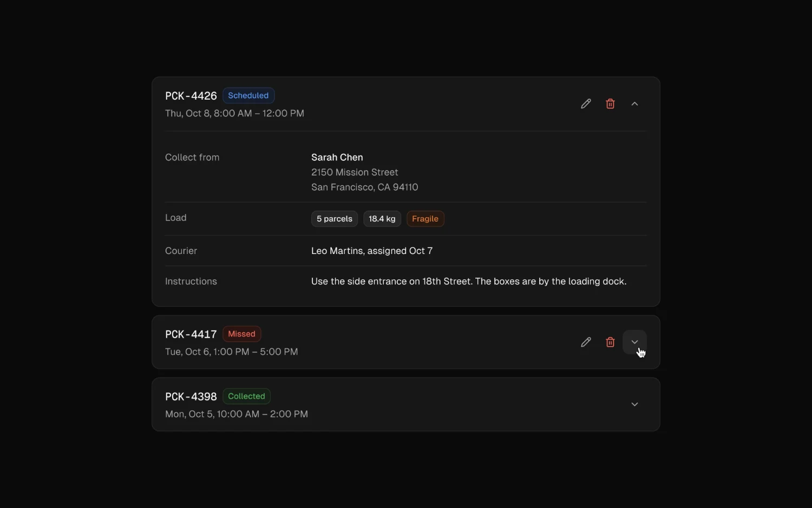Image resolution: width=812 pixels, height=508 pixels.
Task: Click the Courier row label
Action: [x=181, y=251]
